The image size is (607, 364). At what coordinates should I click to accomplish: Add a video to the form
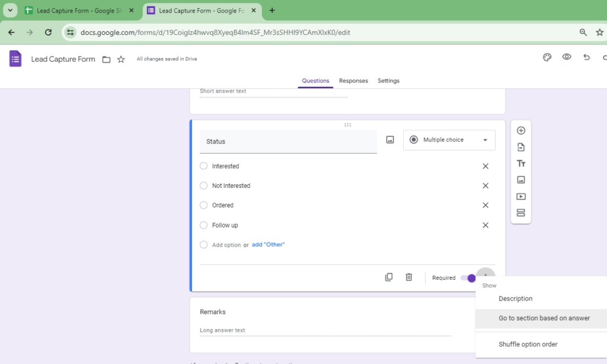click(x=521, y=196)
